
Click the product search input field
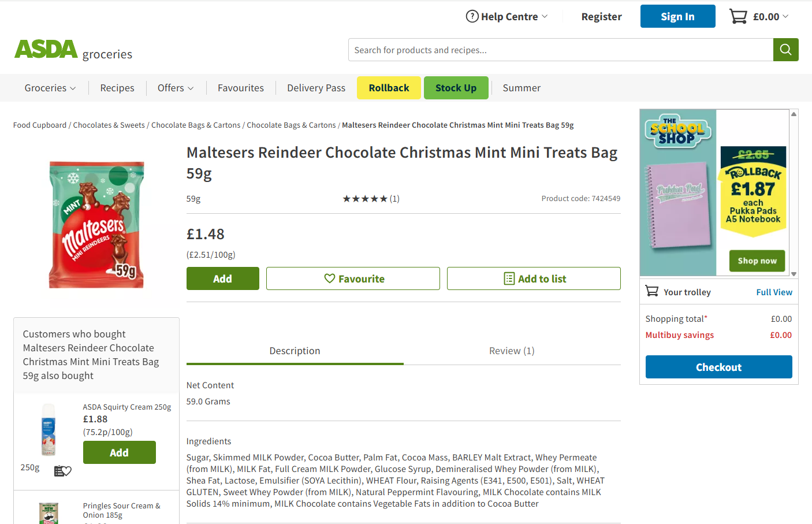click(x=560, y=50)
